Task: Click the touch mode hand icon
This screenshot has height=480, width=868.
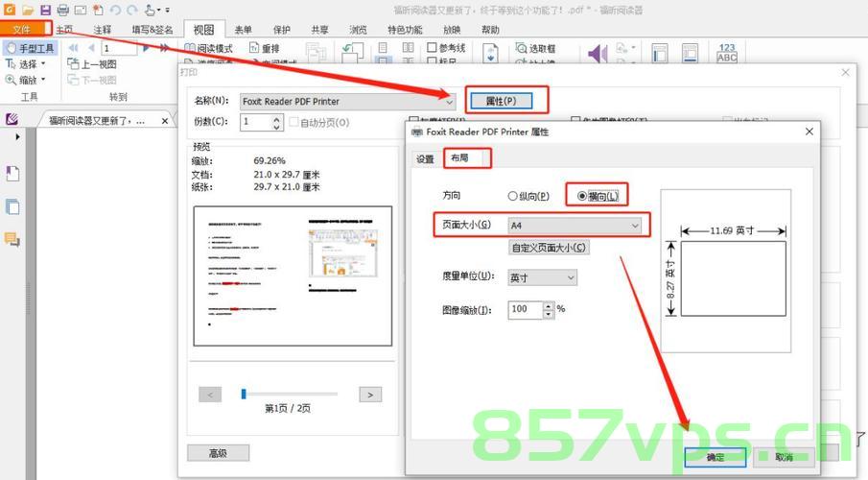Action: tap(151, 10)
